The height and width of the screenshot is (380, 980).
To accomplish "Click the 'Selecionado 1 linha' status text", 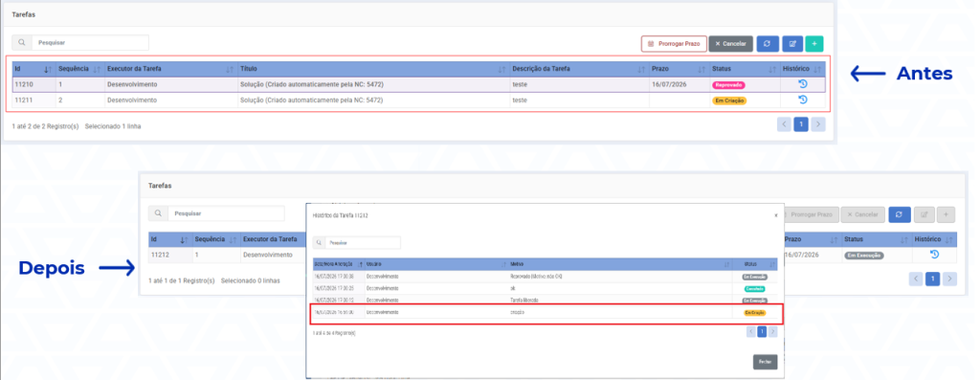I will (113, 126).
